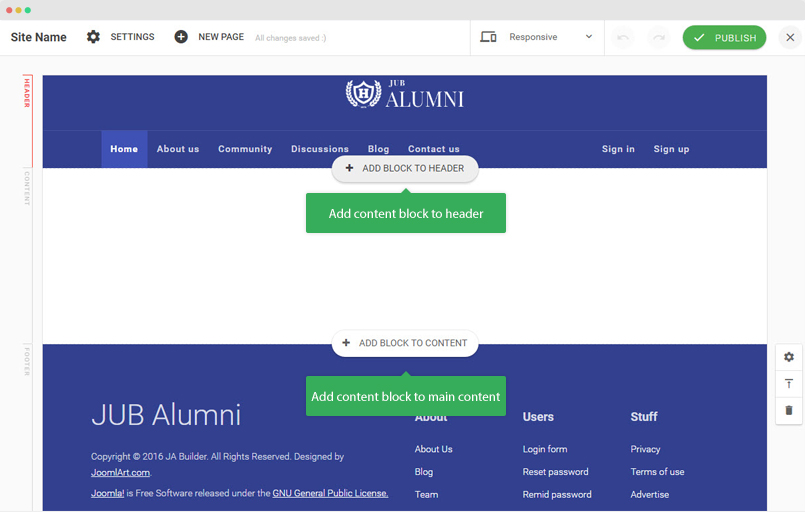
Task: Open the Settings gear in top bar
Action: [x=93, y=37]
